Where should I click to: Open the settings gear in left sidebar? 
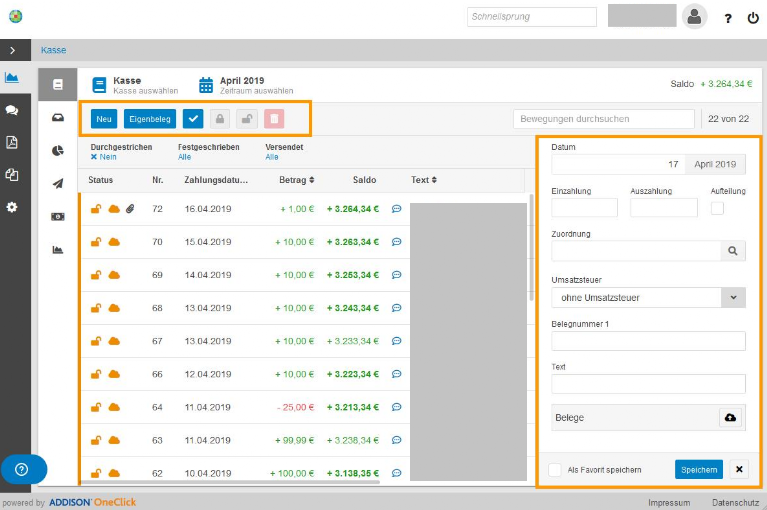[12, 207]
